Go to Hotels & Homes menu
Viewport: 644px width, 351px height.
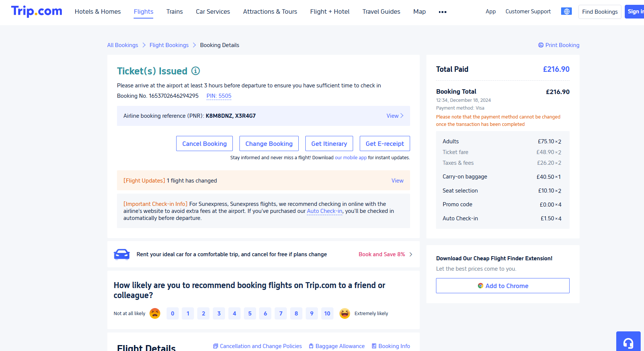(98, 11)
